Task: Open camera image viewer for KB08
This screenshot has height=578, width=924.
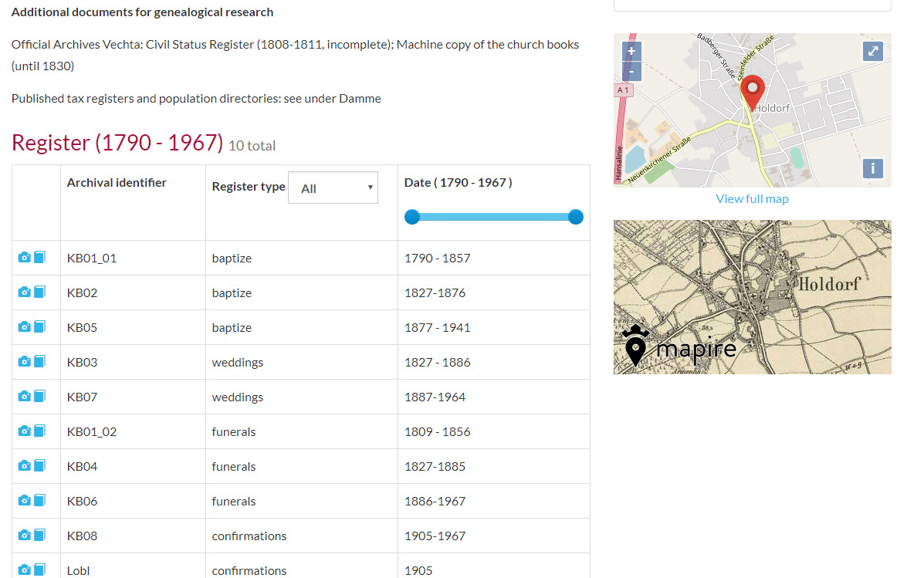Action: pos(24,536)
